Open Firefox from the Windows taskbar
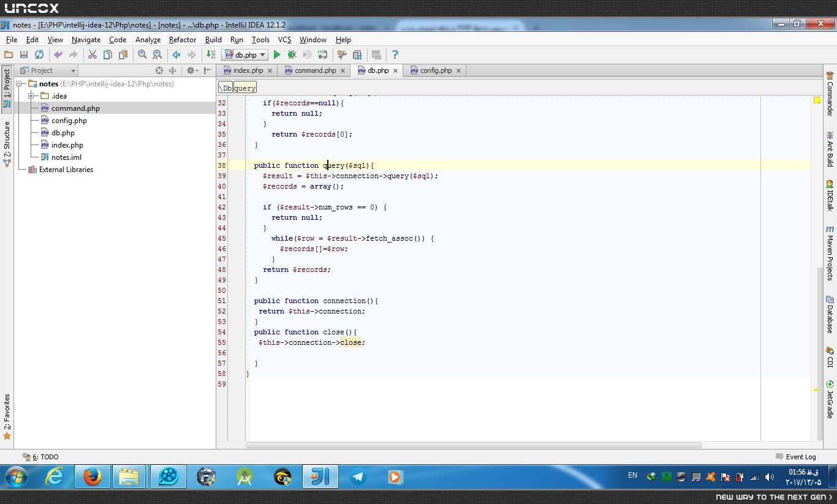 [x=93, y=476]
